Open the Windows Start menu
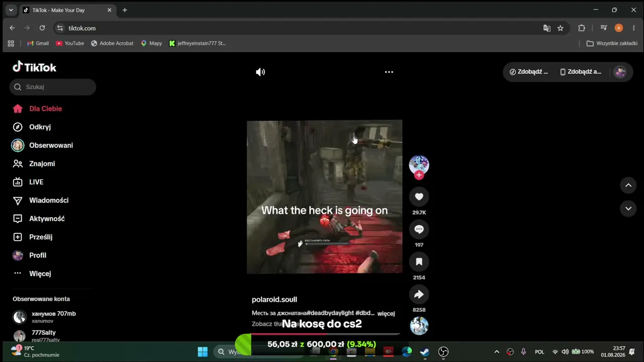 203,351
